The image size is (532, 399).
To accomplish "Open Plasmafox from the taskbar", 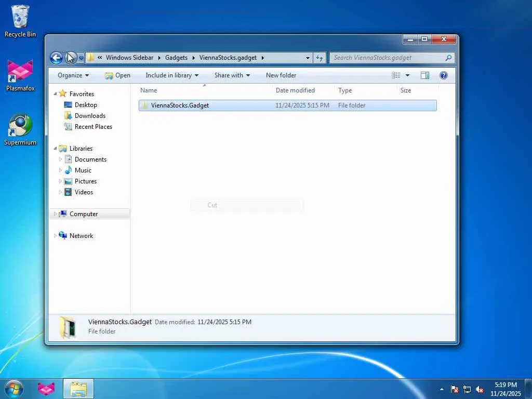I will [x=46, y=389].
